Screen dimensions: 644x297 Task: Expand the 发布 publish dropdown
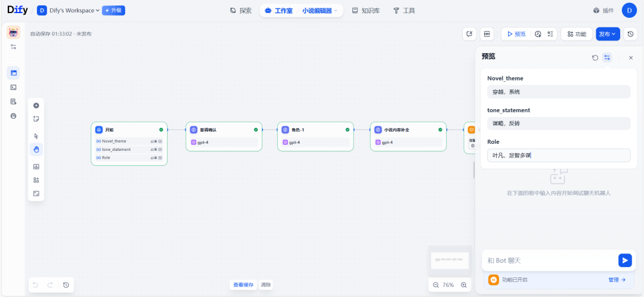click(x=608, y=34)
